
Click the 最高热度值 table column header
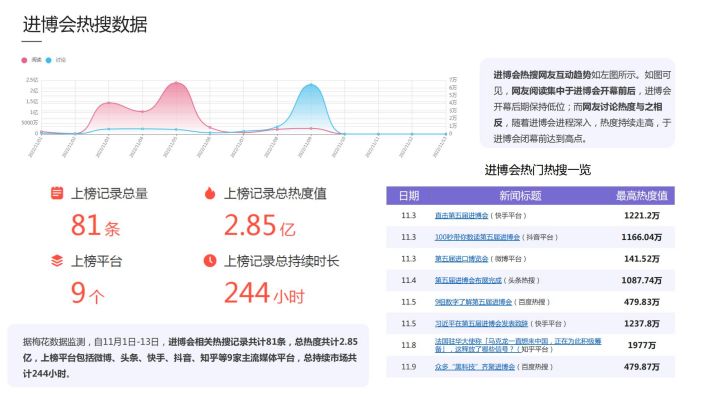(642, 196)
